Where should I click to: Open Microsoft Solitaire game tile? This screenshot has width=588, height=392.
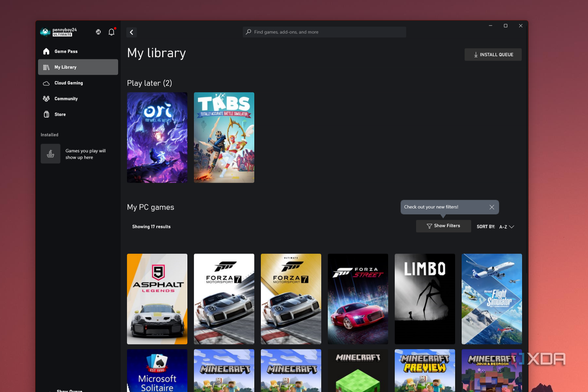157,371
